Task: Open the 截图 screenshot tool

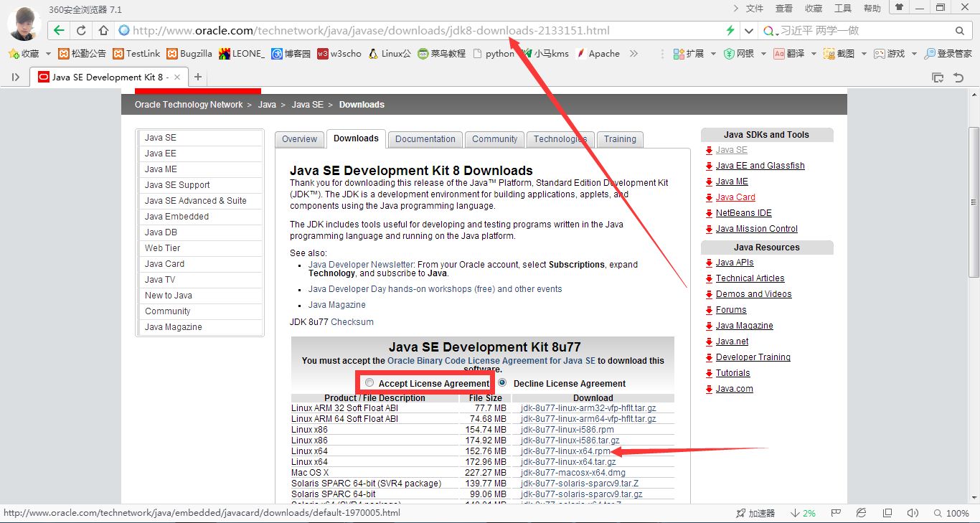Action: 839,54
